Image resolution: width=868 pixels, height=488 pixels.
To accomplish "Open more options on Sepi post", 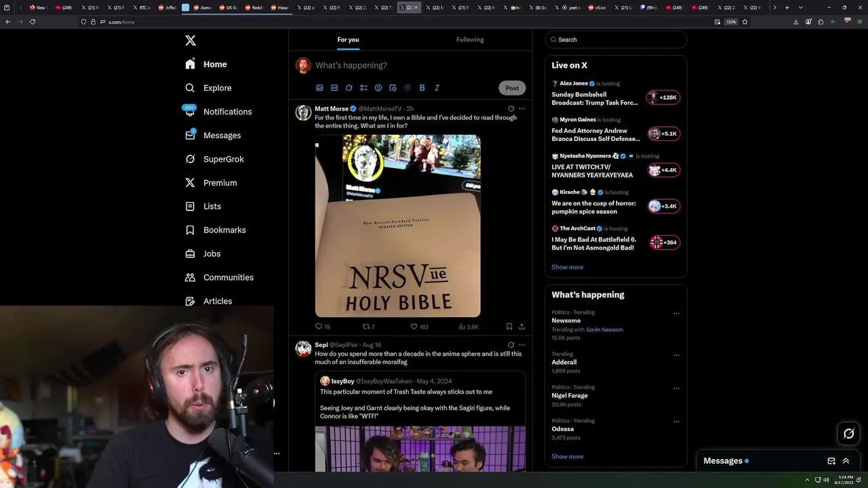I will pos(521,345).
